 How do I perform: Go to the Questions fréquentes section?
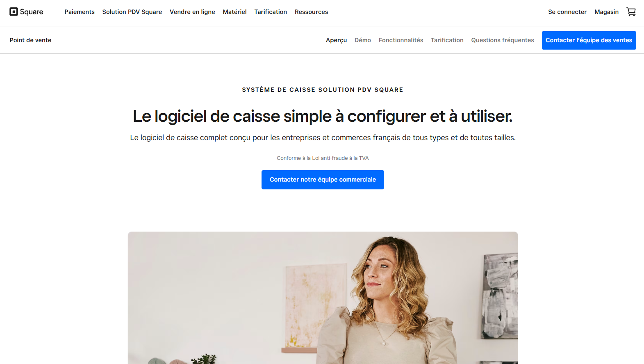503,40
